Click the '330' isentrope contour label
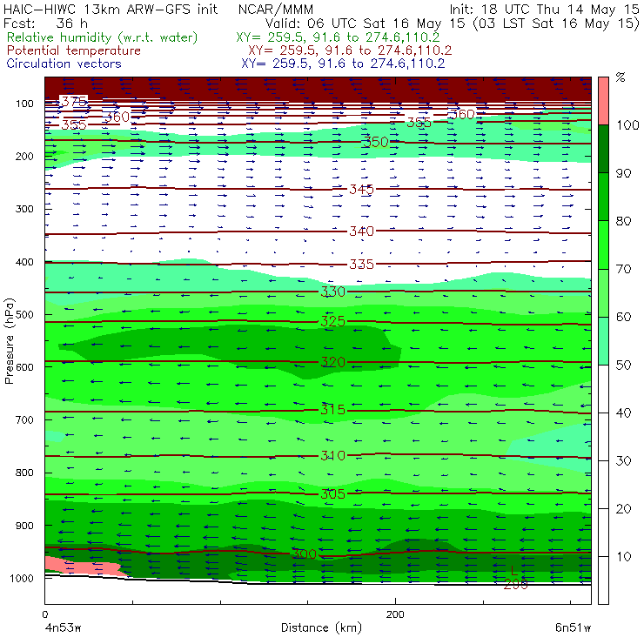 point(332,292)
